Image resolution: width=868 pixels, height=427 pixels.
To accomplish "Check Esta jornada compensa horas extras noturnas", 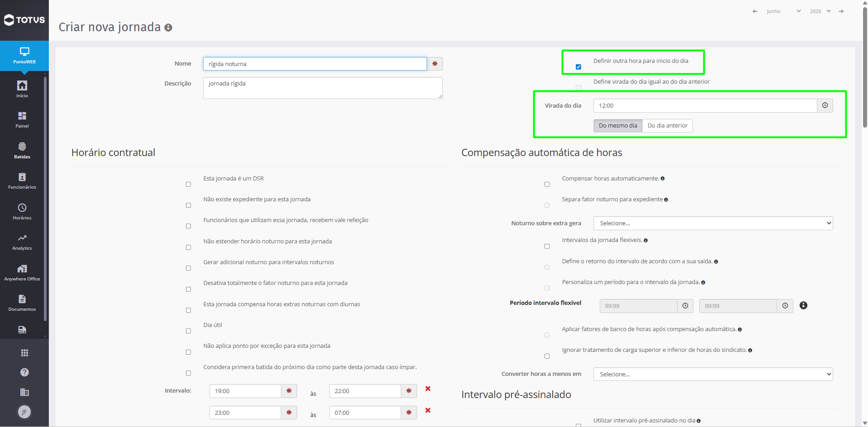I will (x=189, y=310).
